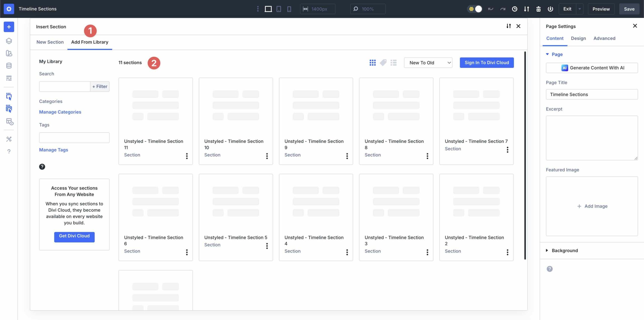
Task: Open the editing history clock icon
Action: pyautogui.click(x=514, y=9)
